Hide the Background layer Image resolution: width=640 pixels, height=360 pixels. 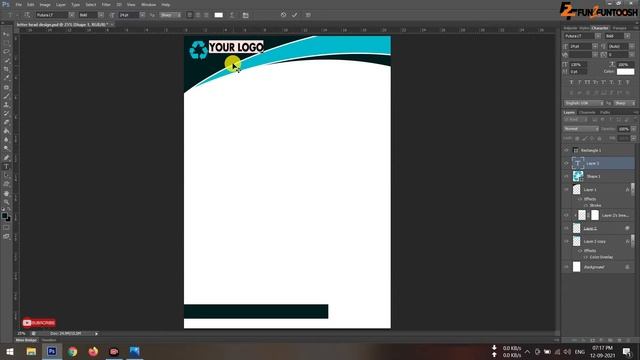pyautogui.click(x=566, y=267)
